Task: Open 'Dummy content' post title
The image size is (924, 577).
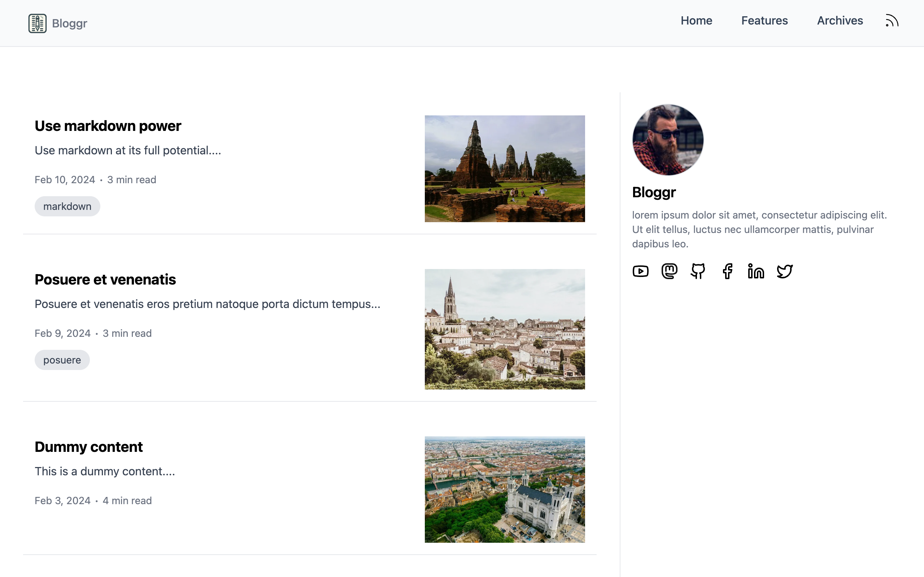Action: pos(88,447)
